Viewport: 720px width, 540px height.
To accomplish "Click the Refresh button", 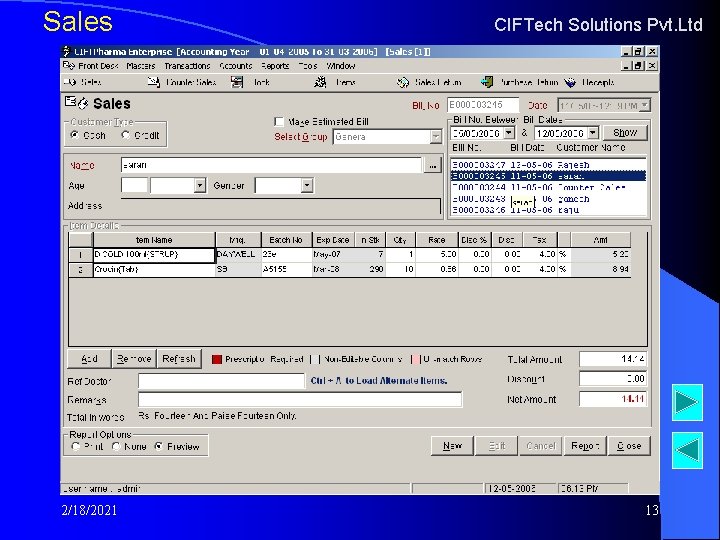I will tap(179, 359).
